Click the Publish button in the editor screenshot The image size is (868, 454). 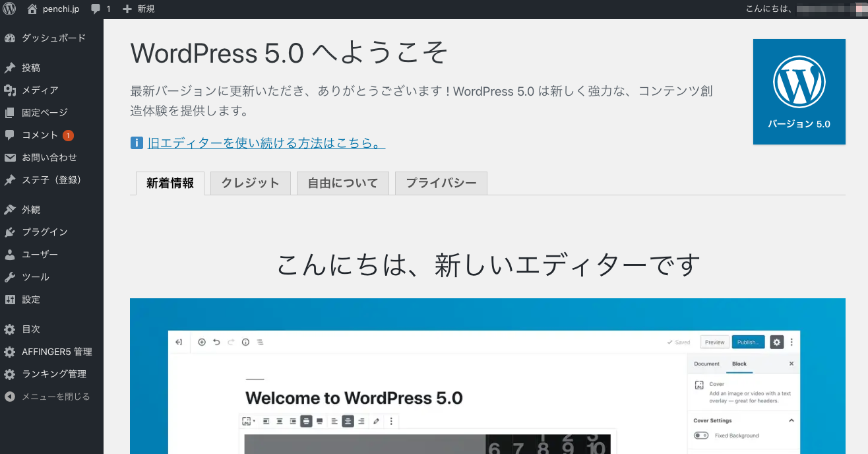click(747, 342)
